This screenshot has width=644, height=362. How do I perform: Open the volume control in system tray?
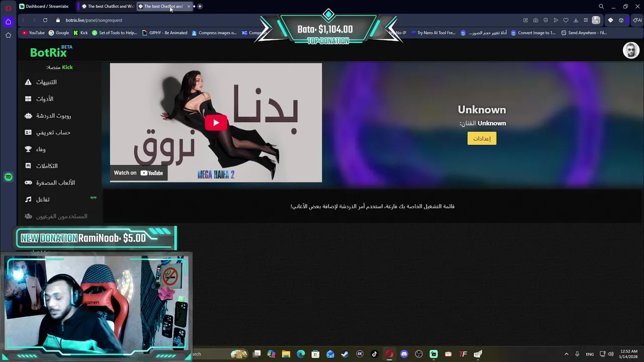click(x=611, y=354)
